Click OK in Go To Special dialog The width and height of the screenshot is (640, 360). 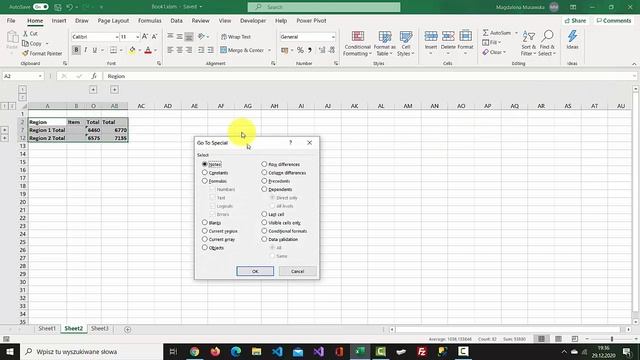(255, 271)
